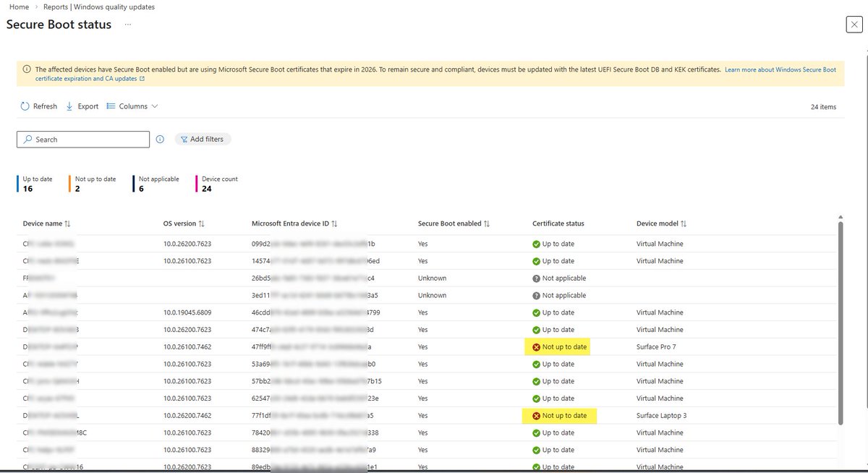The image size is (868, 473).
Task: Click Up to date status in 099d2 row
Action: click(x=553, y=244)
